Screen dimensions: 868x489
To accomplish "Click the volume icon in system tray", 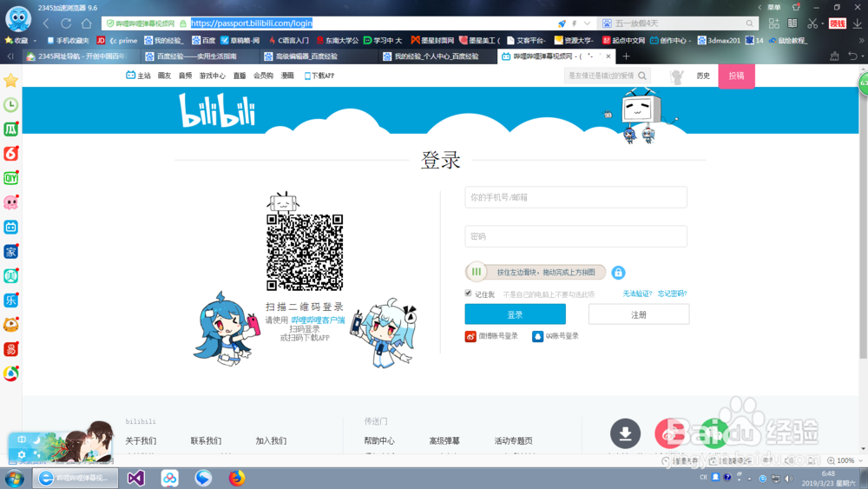I will tap(788, 478).
